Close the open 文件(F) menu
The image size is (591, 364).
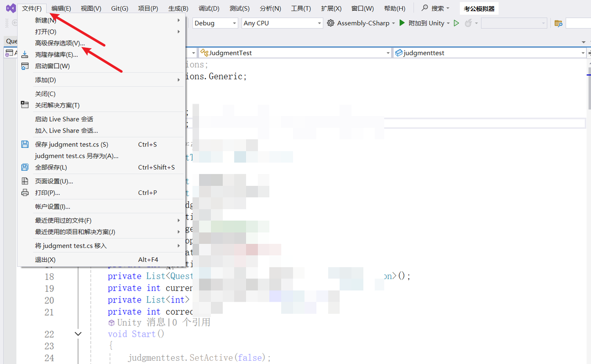[32, 9]
